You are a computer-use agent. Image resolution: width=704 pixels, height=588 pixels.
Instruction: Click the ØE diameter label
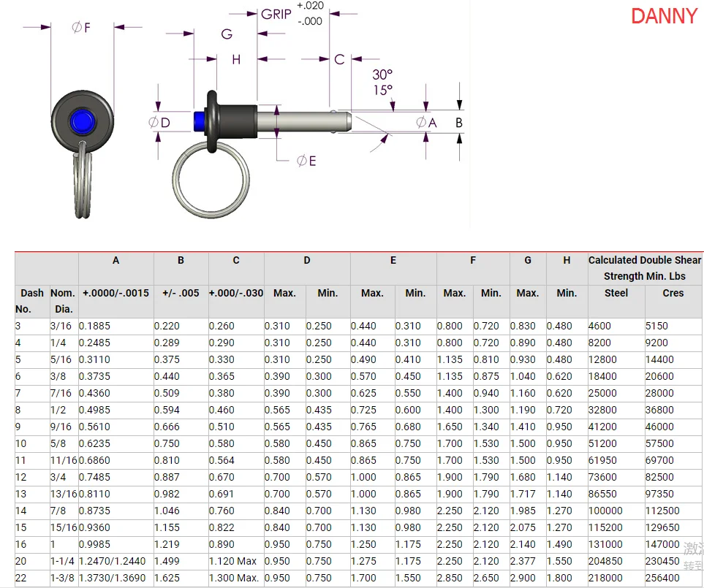(306, 161)
